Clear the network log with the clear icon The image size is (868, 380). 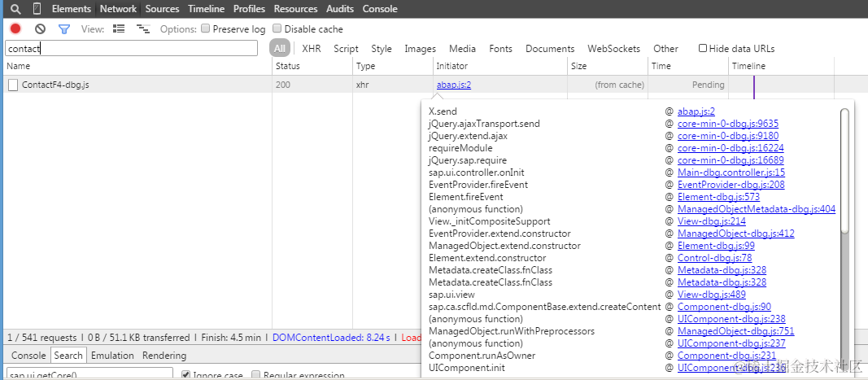tap(40, 28)
